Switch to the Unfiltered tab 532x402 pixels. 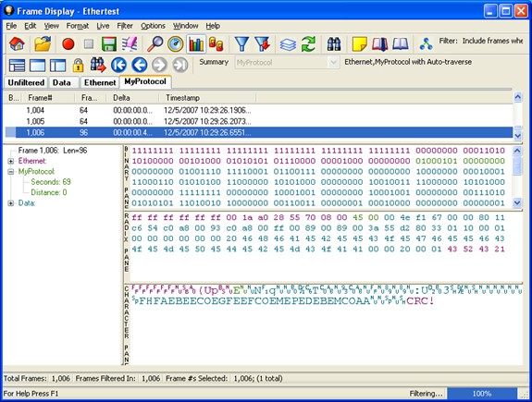tap(26, 82)
